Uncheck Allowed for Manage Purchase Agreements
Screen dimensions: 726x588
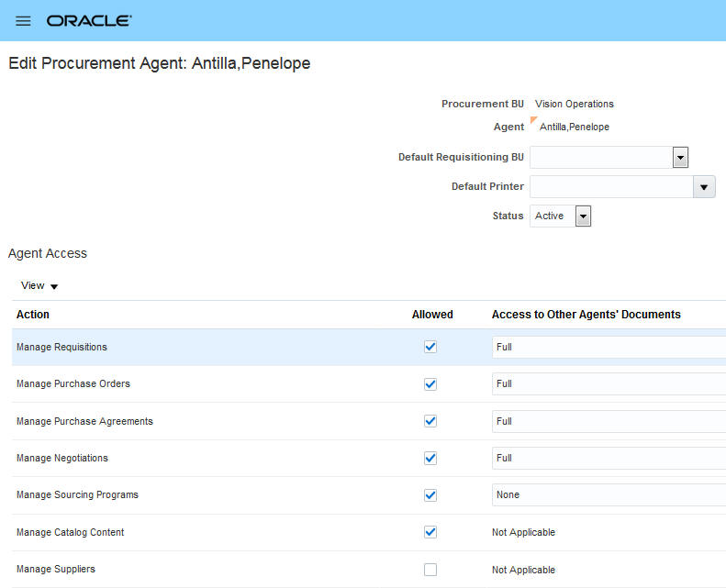point(430,421)
